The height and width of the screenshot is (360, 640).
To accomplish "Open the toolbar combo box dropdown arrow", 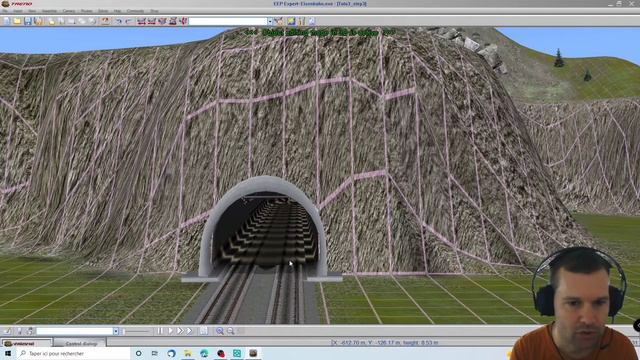I will pyautogui.click(x=270, y=21).
